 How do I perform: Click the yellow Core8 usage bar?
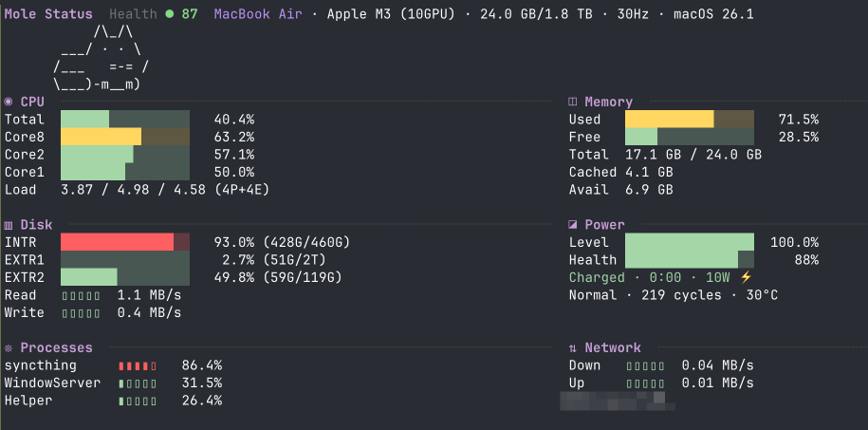(102, 137)
